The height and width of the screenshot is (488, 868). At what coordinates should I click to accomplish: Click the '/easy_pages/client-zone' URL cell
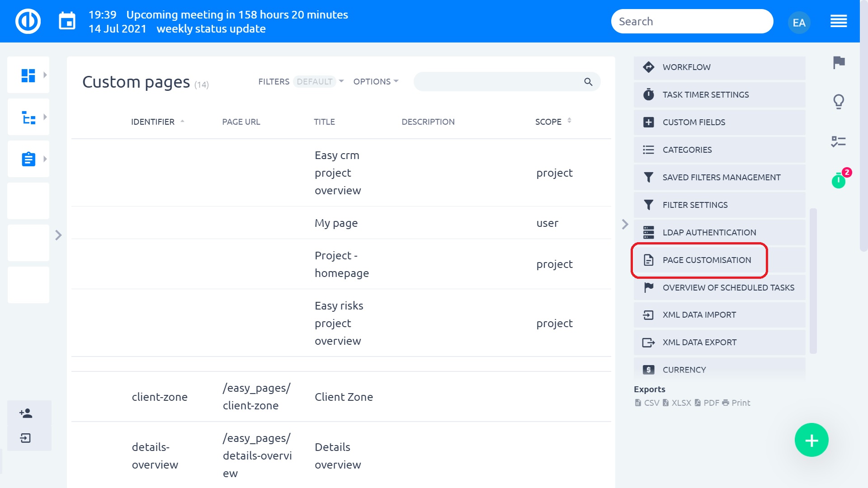[x=256, y=397]
